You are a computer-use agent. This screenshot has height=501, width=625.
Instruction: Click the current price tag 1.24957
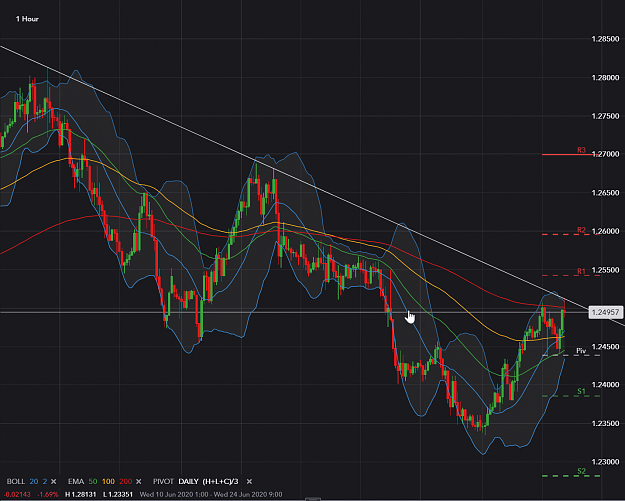[x=605, y=312]
